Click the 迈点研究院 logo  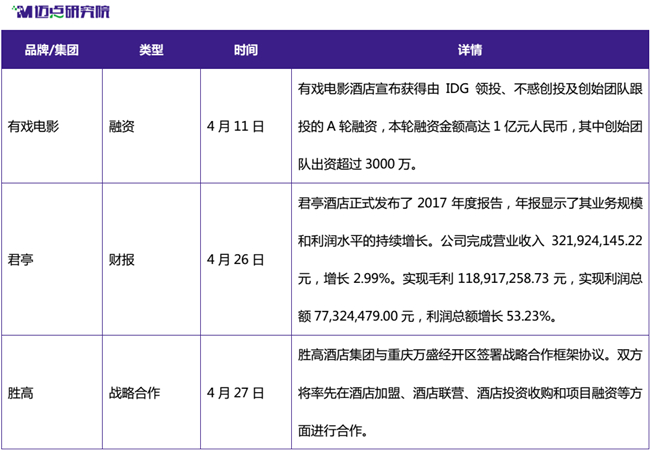point(61,12)
